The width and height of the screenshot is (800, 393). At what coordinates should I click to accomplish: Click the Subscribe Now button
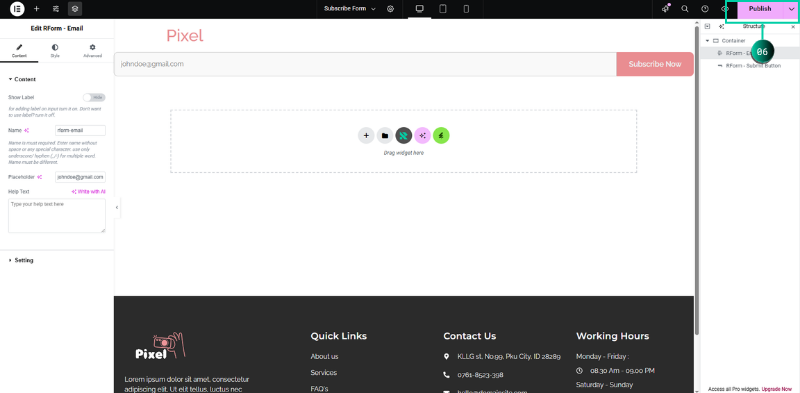click(x=655, y=64)
